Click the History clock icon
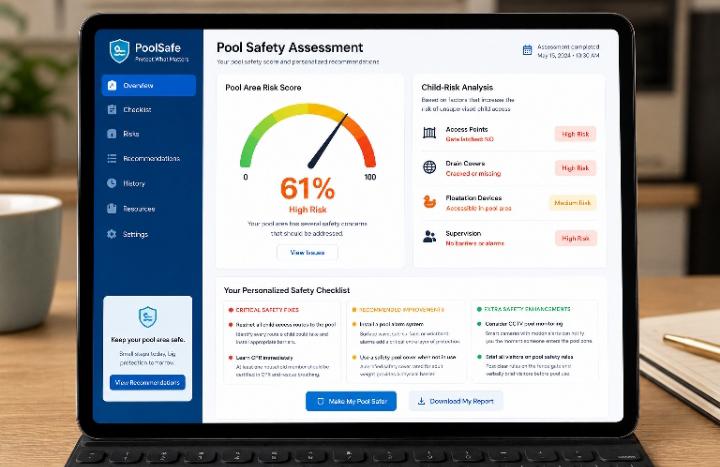This screenshot has height=467, width=720. tap(112, 183)
